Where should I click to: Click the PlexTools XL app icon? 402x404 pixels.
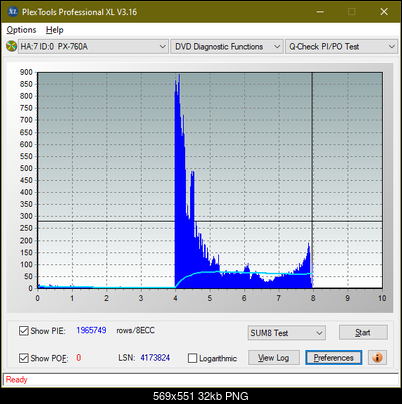click(x=12, y=12)
